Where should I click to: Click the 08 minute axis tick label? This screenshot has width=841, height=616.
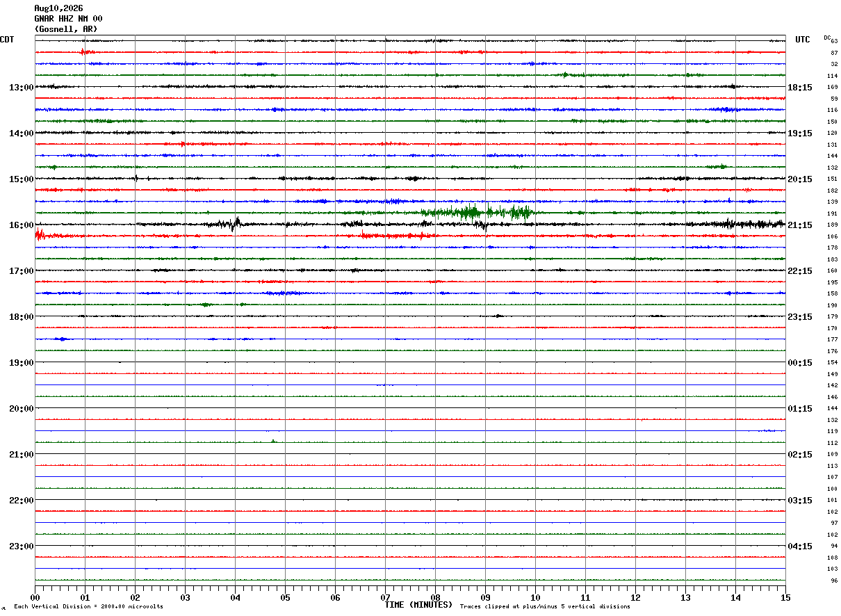pos(435,597)
